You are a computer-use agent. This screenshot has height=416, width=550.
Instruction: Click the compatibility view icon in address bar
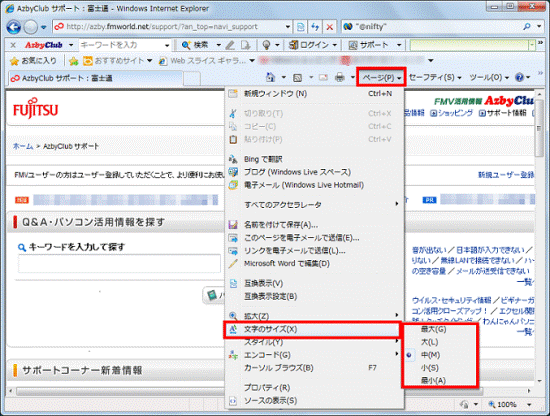(x=300, y=27)
